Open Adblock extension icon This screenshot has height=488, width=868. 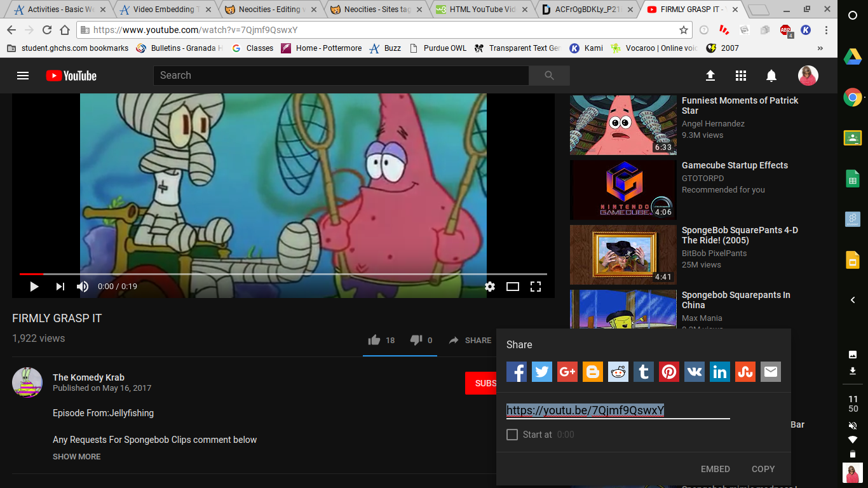[x=786, y=30]
